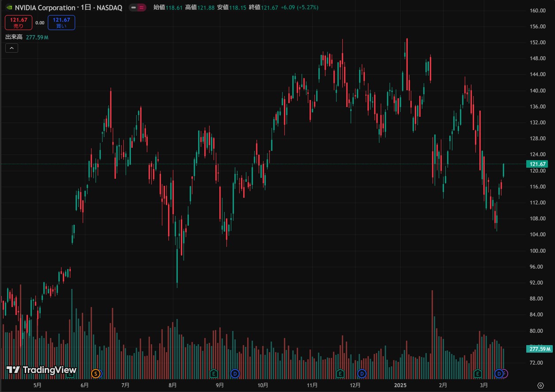
Task: Click the NVIDIA logo beside the symbol name
Action: tap(9, 8)
